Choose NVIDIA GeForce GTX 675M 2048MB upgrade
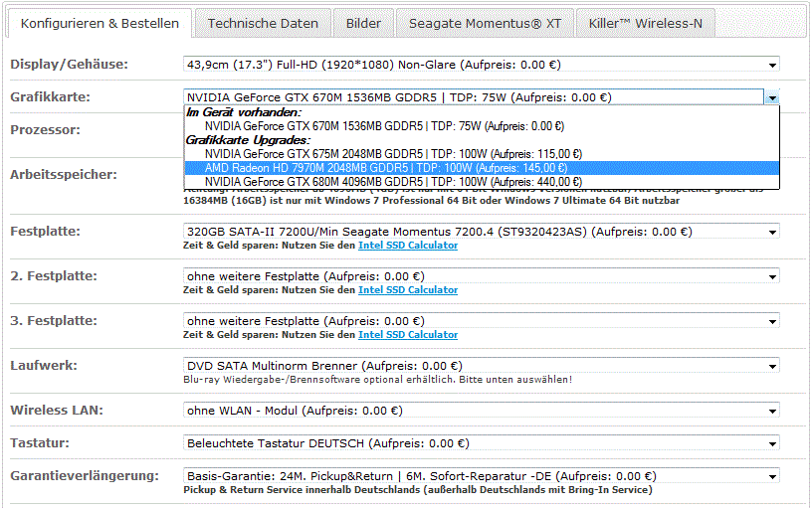The image size is (812, 508). click(482, 154)
